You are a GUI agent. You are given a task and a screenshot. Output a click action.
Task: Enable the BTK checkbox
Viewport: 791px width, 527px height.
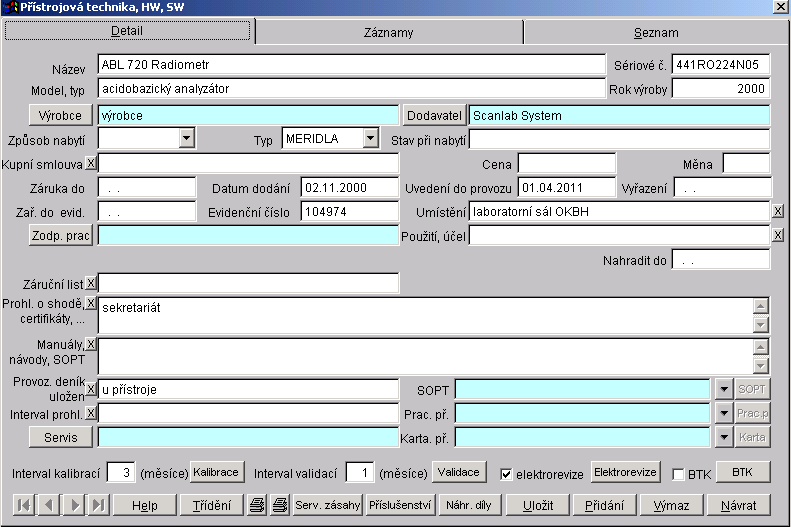(x=679, y=474)
